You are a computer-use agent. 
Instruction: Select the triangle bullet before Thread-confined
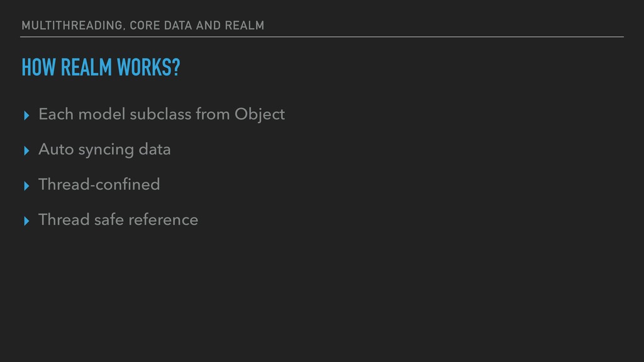[26, 186]
